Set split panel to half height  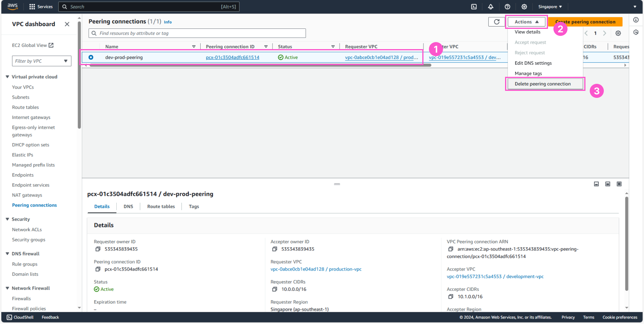[608, 184]
